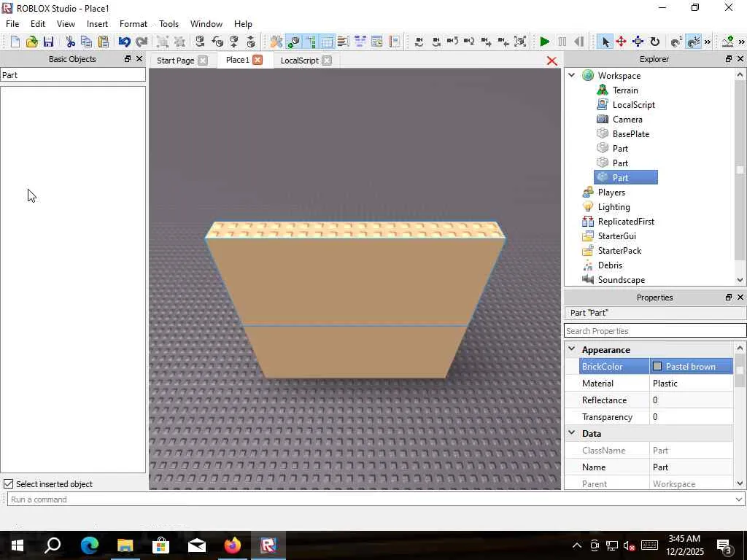
Task: Open the Tools menu
Action: [x=169, y=24]
